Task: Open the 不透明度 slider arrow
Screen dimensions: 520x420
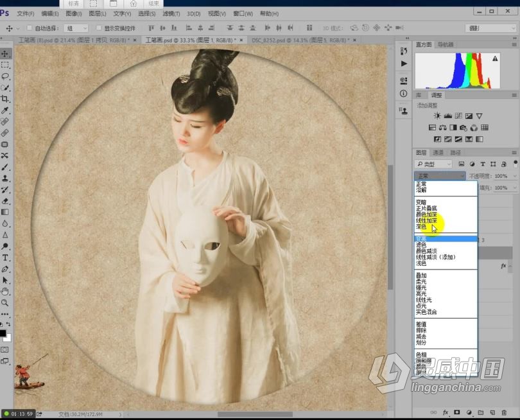Action: [515, 176]
